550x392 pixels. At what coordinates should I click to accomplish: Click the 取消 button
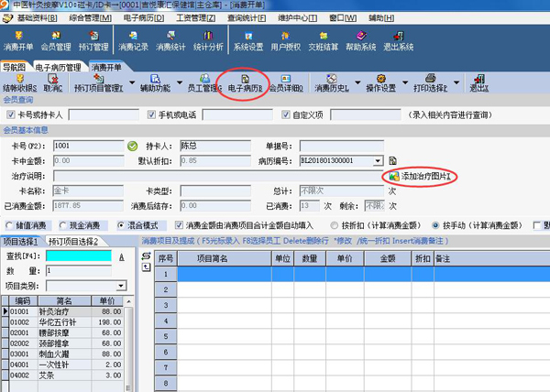(54, 88)
